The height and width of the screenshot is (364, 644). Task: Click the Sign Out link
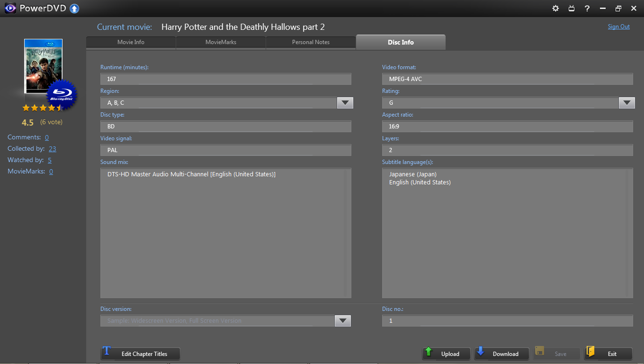click(x=618, y=27)
